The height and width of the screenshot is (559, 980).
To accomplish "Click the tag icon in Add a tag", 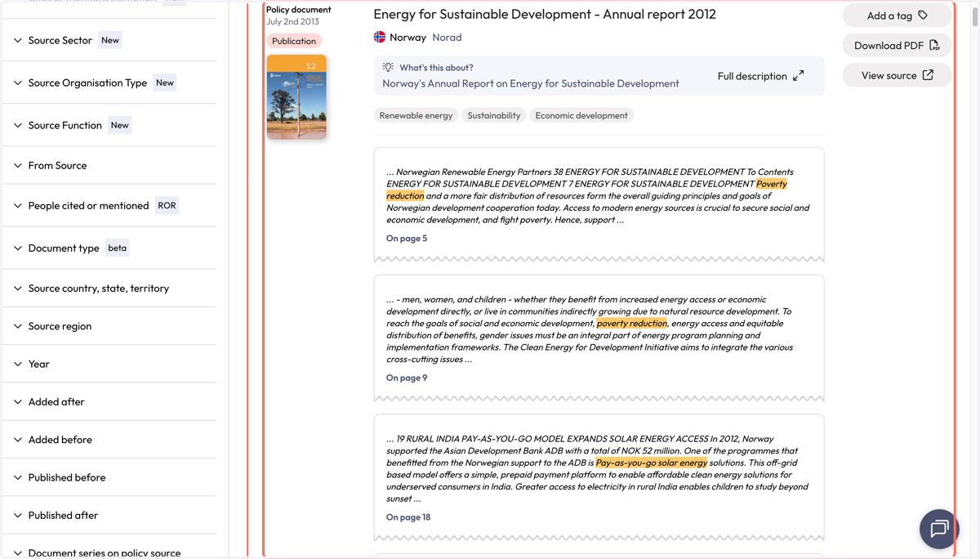I will (923, 16).
